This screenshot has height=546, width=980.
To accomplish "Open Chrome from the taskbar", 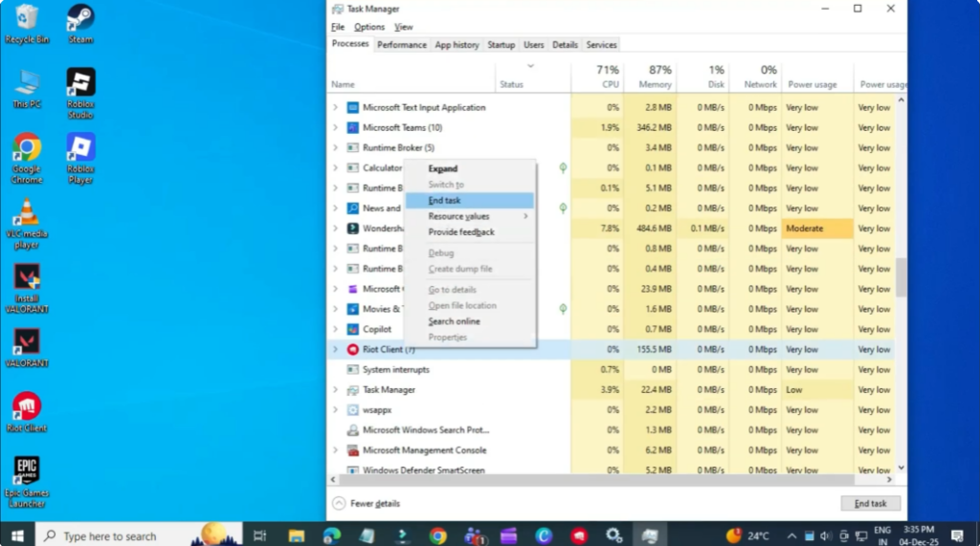I will tap(437, 535).
